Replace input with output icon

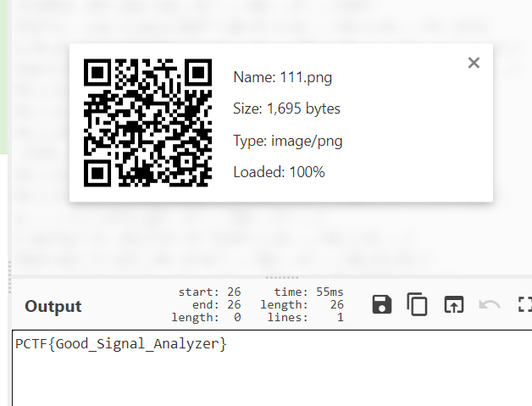tap(454, 304)
